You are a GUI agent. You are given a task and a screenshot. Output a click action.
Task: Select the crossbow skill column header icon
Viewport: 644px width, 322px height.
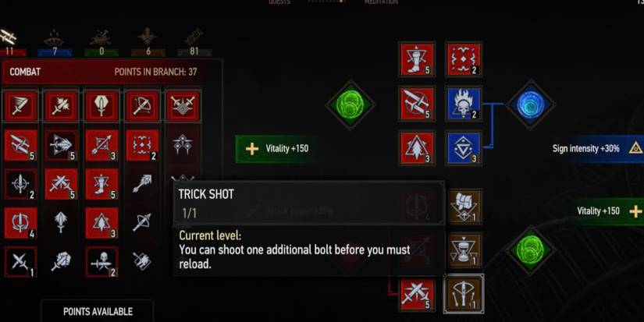[x=143, y=106]
